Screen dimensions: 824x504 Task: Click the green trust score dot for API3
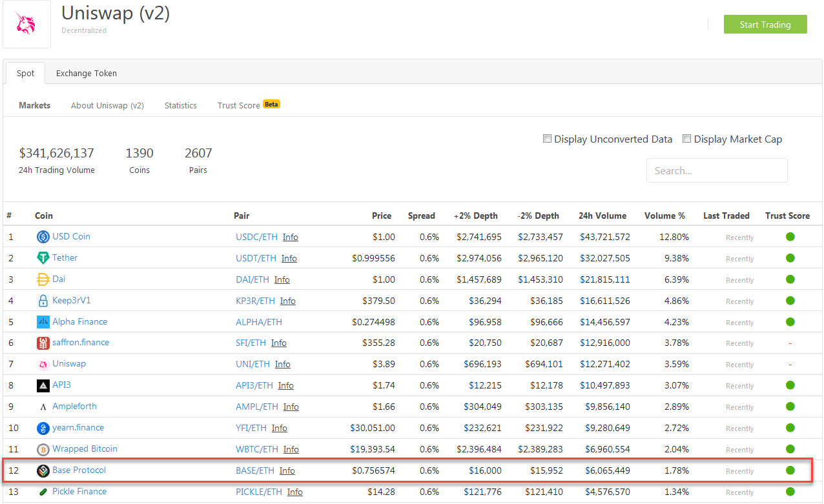coord(790,385)
